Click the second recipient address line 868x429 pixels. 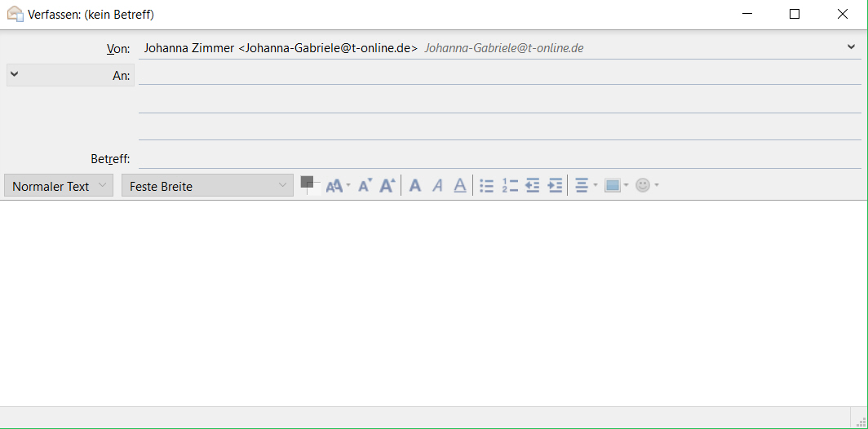click(x=500, y=103)
